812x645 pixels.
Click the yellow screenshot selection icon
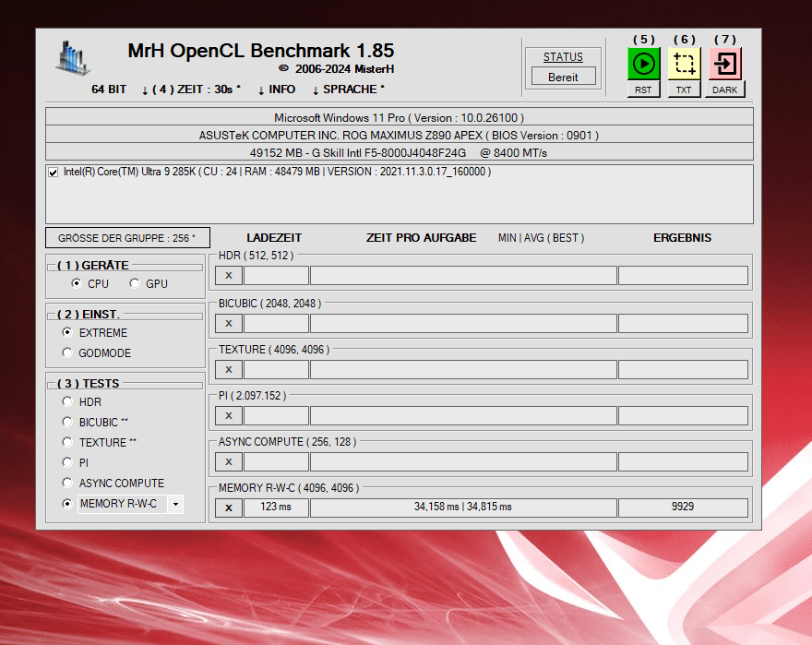pos(684,64)
